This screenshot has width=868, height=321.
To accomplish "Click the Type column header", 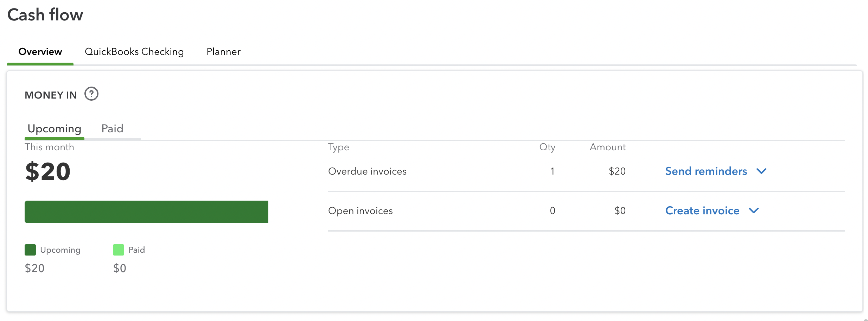I will coord(338,147).
